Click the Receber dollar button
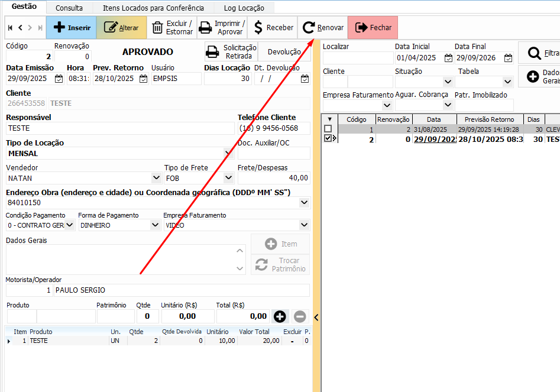Screen dimensions: 560x392 click(x=273, y=28)
